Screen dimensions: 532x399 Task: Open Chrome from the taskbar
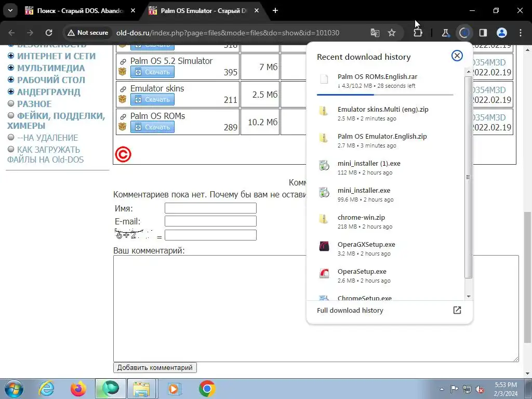[207, 389]
